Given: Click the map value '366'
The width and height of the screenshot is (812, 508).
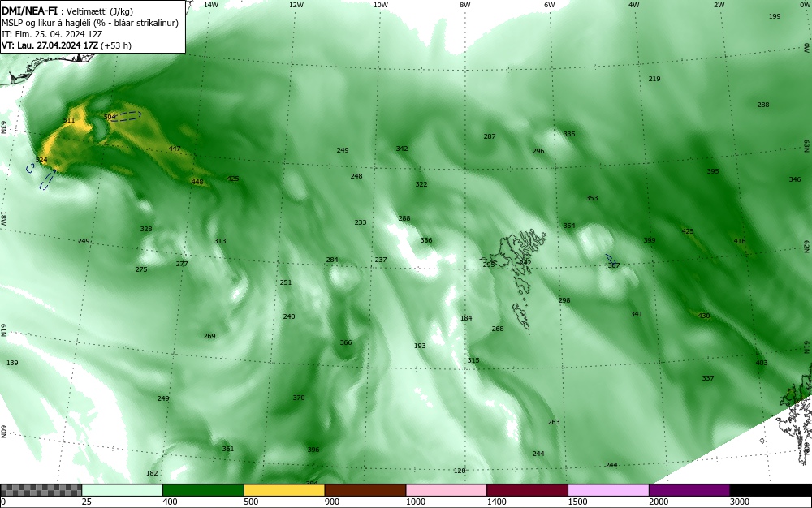Looking at the screenshot, I should point(346,342).
